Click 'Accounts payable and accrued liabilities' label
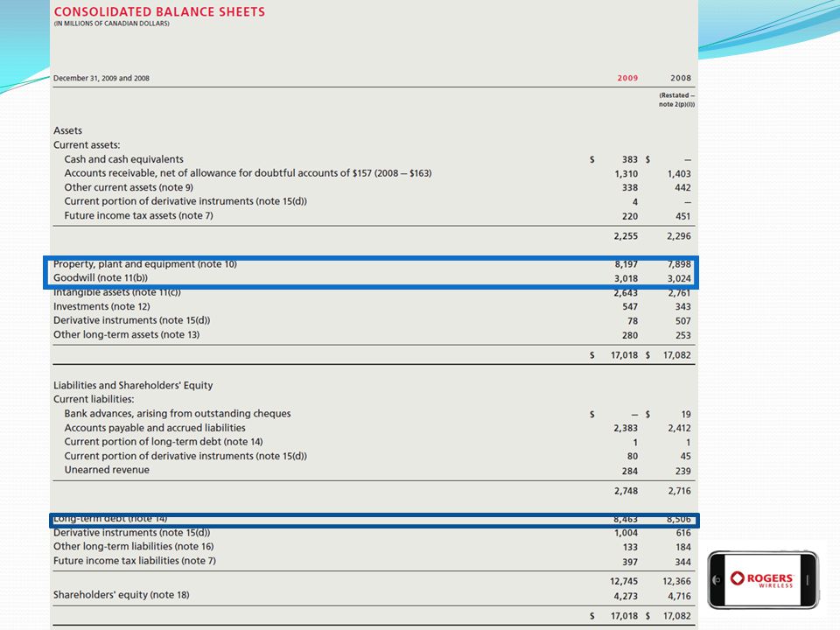 155,428
